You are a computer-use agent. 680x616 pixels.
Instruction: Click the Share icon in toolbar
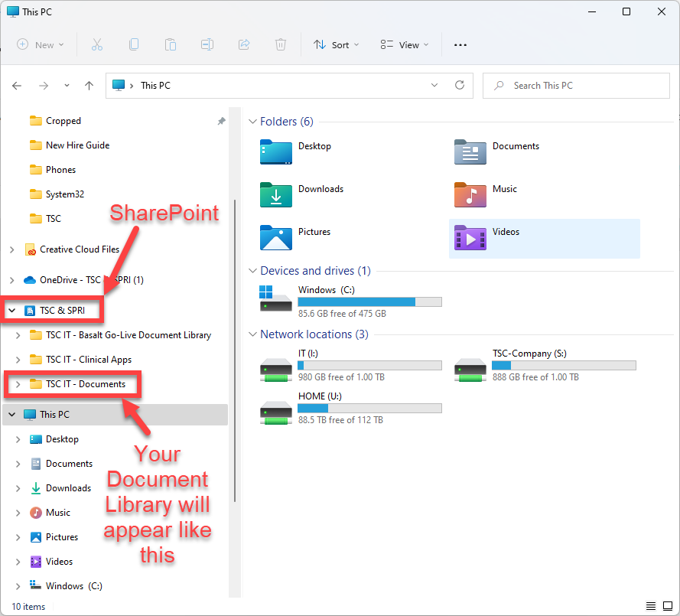[x=244, y=45]
